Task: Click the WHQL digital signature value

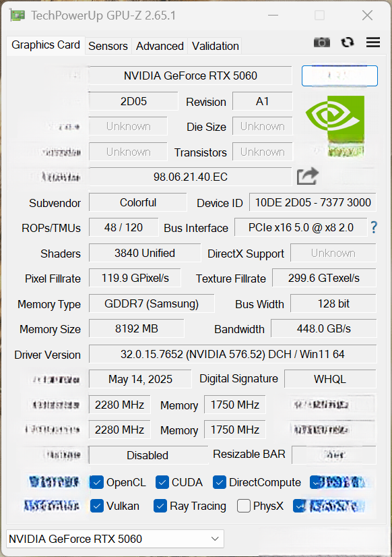Action: tap(330, 379)
